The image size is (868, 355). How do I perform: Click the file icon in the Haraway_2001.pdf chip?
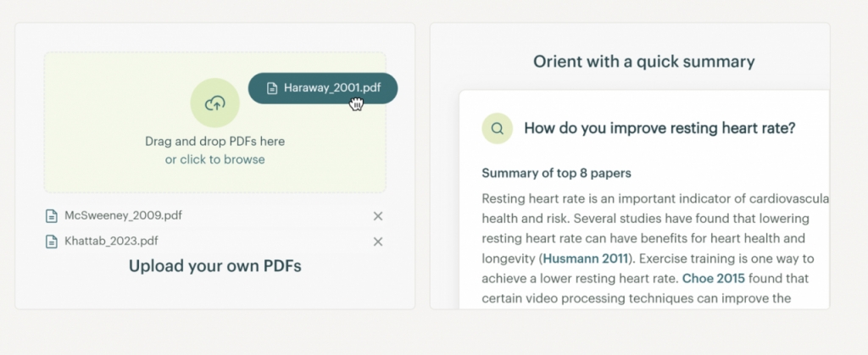pos(272,88)
